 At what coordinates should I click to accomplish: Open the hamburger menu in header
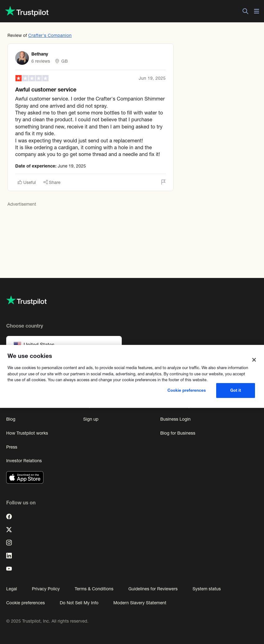point(257,11)
